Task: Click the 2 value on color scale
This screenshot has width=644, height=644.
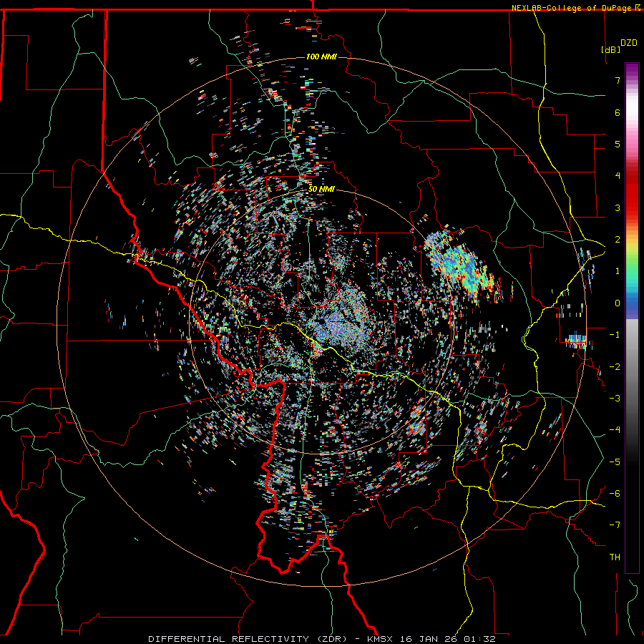Action: [x=618, y=240]
